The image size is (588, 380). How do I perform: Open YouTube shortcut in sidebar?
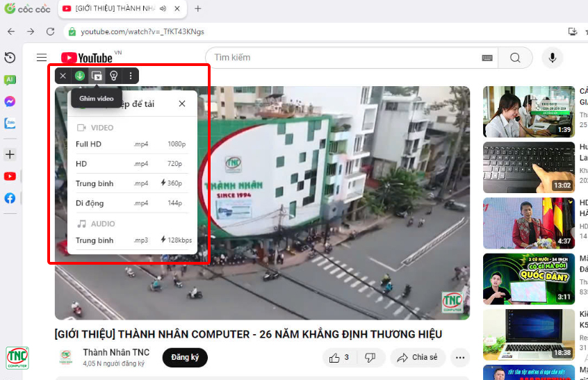(10, 176)
